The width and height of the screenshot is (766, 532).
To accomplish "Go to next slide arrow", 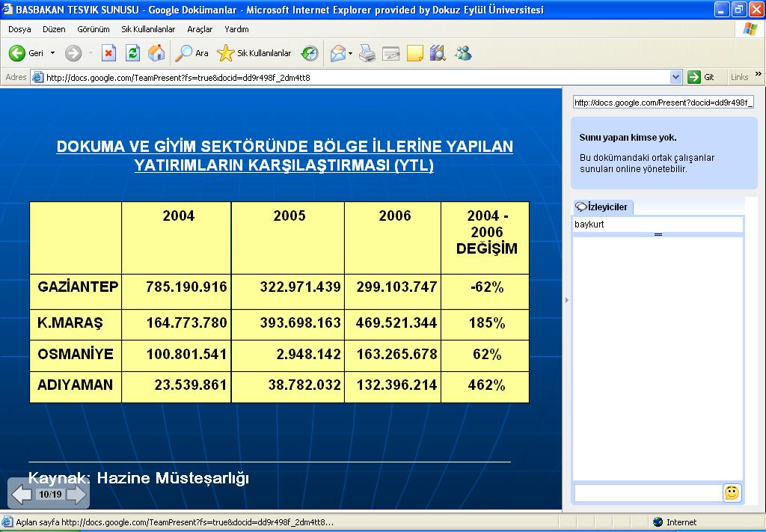I will click(76, 495).
